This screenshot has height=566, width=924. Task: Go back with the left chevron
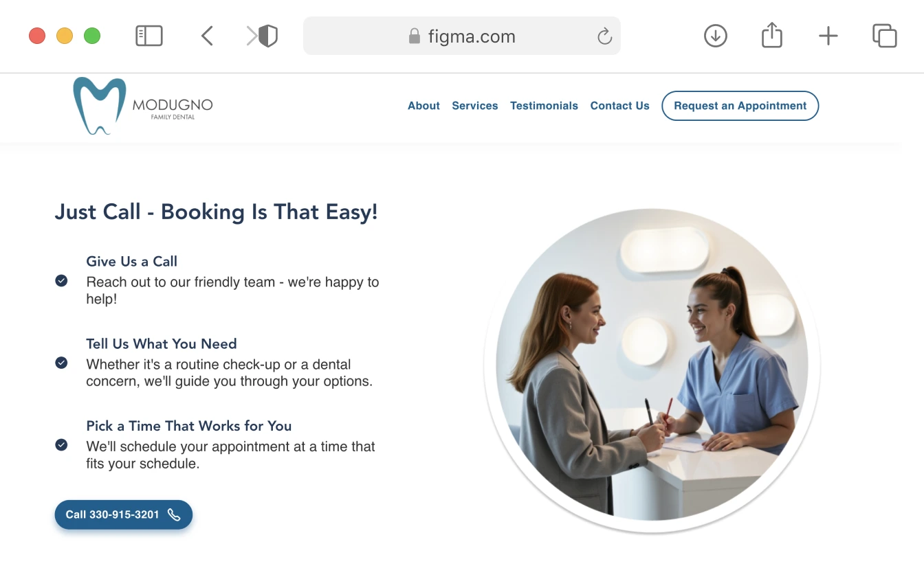[x=207, y=36]
